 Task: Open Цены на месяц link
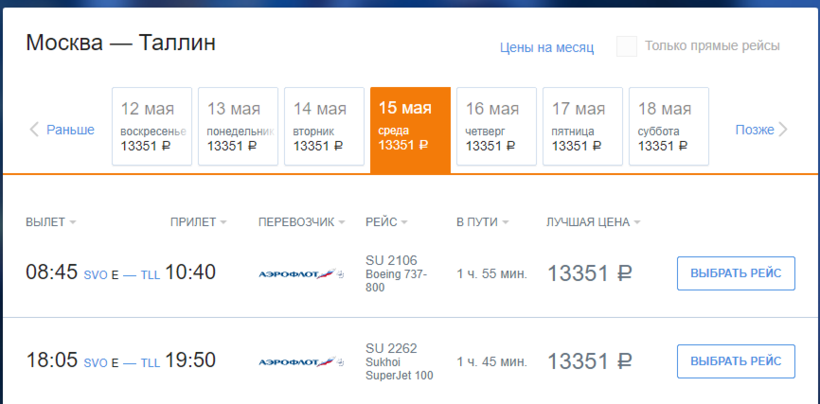coord(547,47)
